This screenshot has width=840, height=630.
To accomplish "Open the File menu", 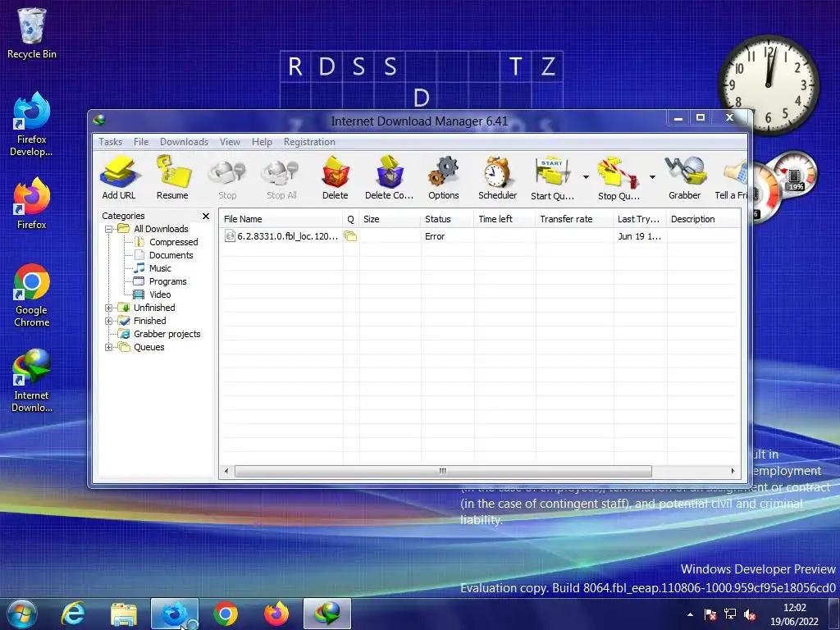I will (x=141, y=142).
